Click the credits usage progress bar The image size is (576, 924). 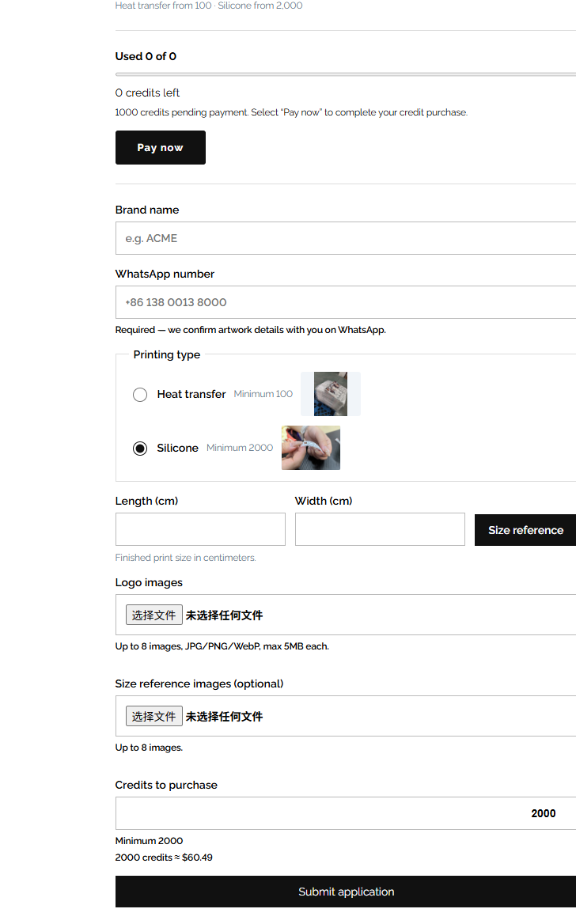[x=346, y=74]
